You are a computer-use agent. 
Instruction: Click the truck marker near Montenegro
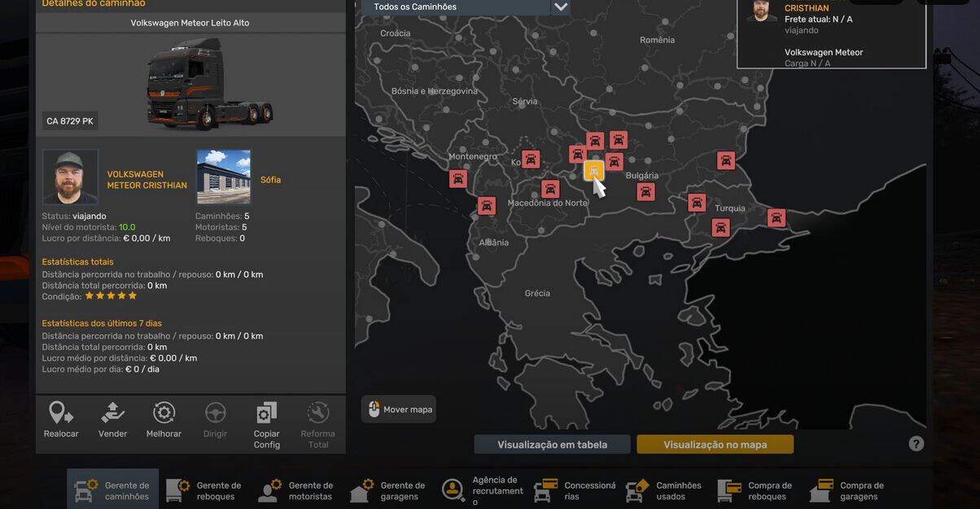point(458,178)
